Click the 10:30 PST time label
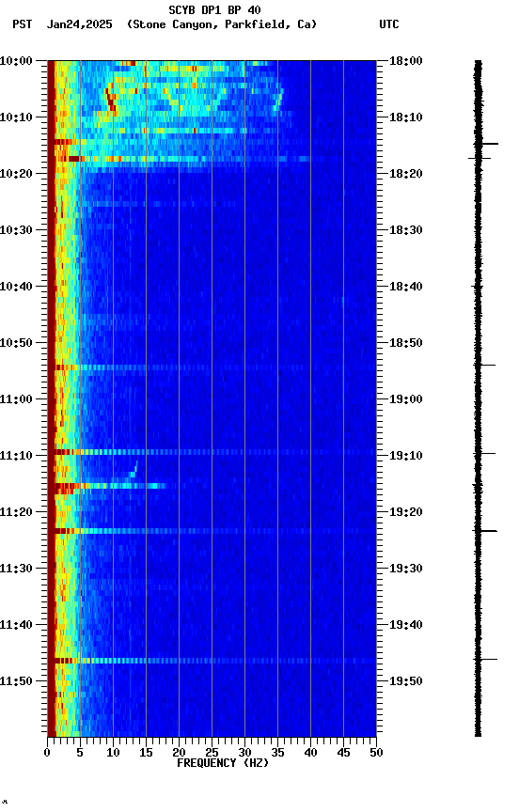Screen dimensions: 519x812 point(16,230)
